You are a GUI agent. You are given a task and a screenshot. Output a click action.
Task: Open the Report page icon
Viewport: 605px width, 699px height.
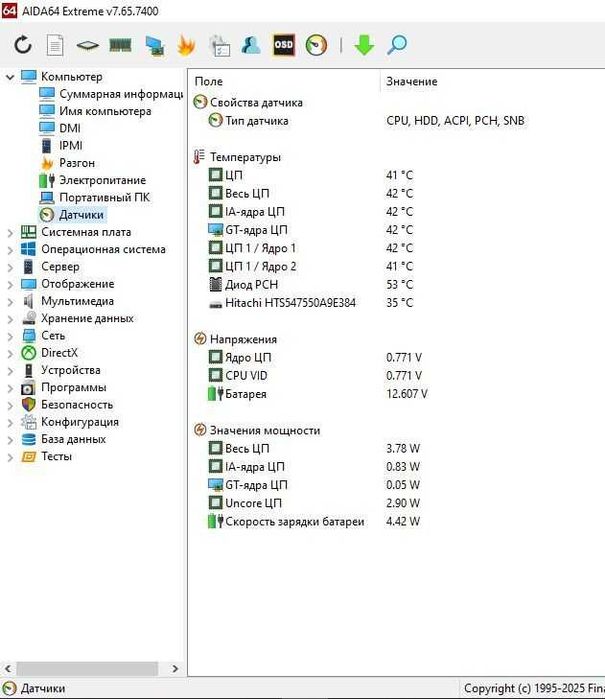55,45
